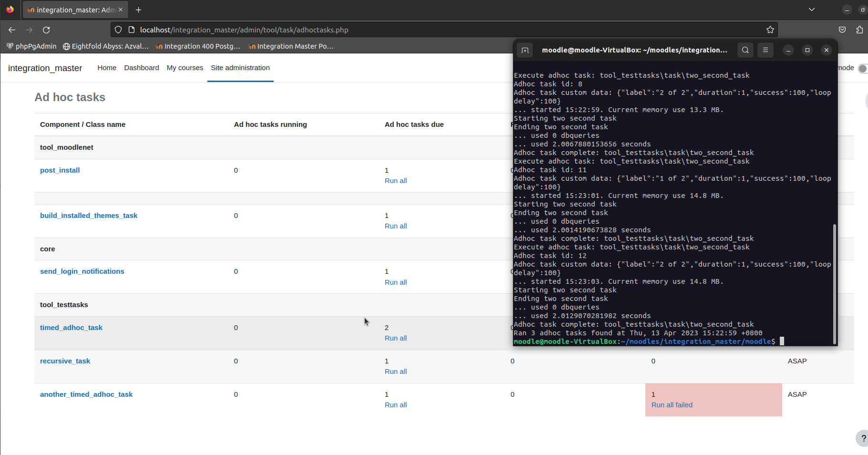Open the phpPgAdmin bookmark
This screenshot has height=455, width=868.
click(x=31, y=46)
